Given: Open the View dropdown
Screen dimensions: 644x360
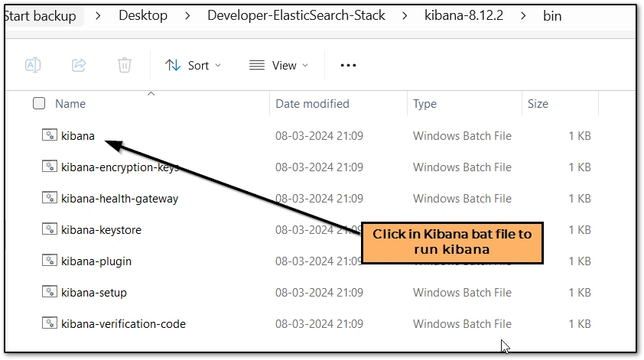Looking at the screenshot, I should coord(279,65).
